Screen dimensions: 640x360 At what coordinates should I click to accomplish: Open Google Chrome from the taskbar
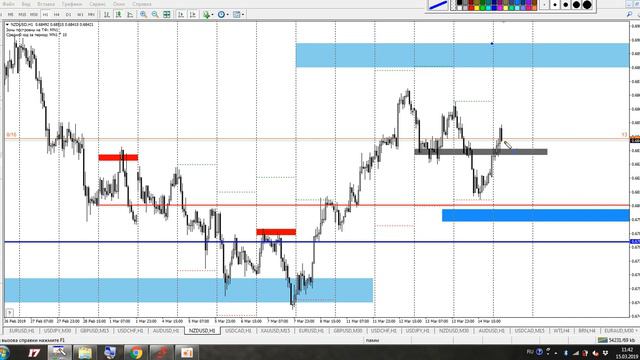[136, 352]
